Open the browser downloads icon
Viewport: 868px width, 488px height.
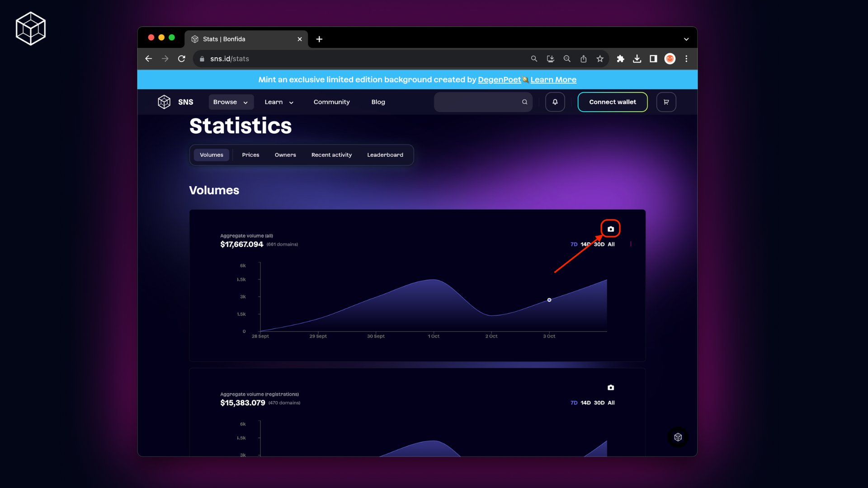pyautogui.click(x=637, y=59)
